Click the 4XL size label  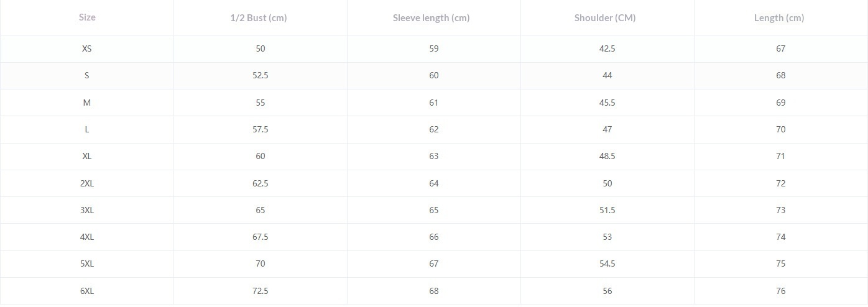tap(87, 237)
